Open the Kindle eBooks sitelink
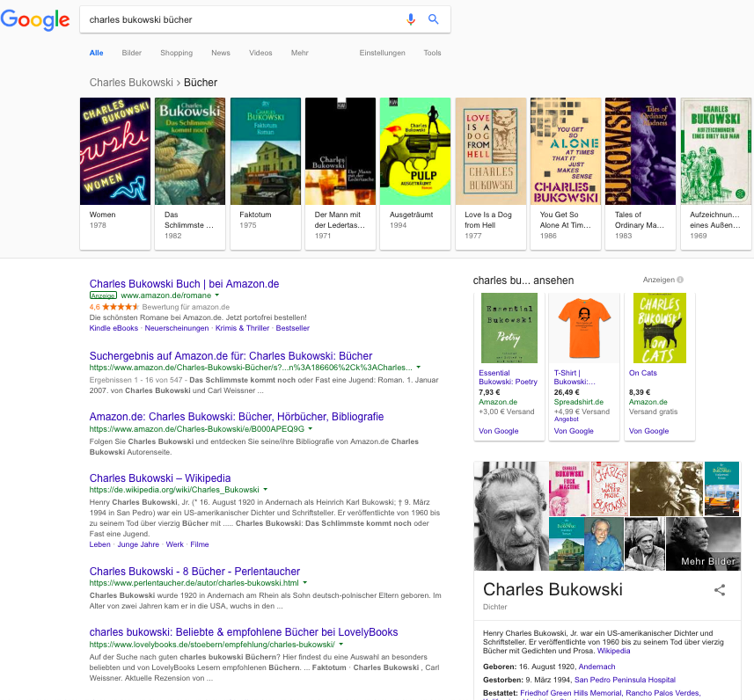 [x=113, y=328]
